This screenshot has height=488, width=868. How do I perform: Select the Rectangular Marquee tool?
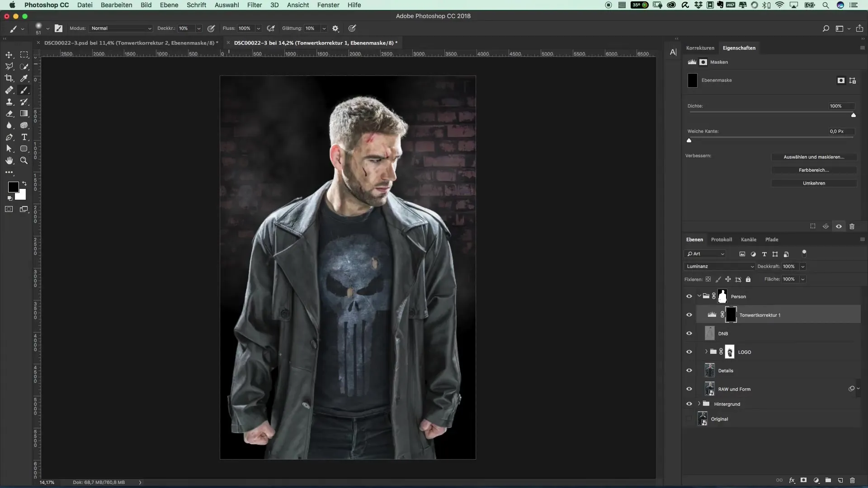[x=24, y=55]
